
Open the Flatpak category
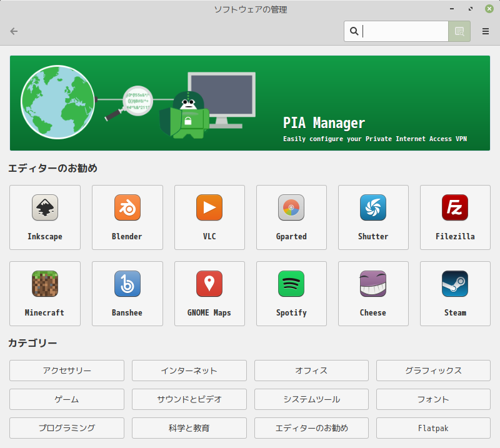[433, 428]
